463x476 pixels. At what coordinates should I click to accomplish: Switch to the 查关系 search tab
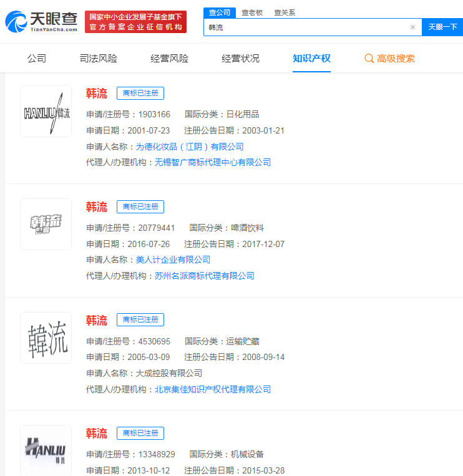pyautogui.click(x=285, y=12)
